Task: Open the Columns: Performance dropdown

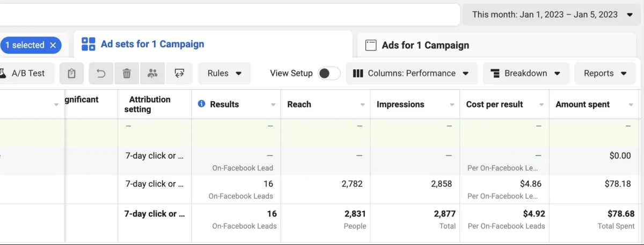Action: pyautogui.click(x=411, y=74)
